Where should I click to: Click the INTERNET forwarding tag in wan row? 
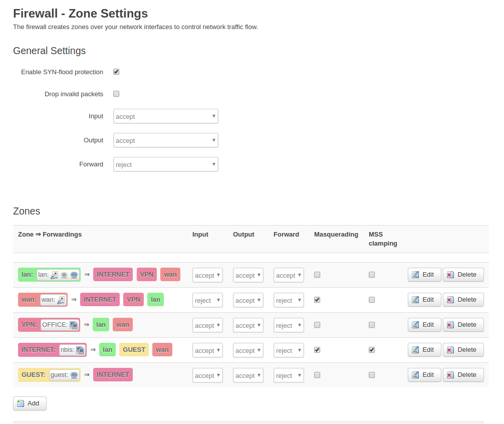point(100,300)
